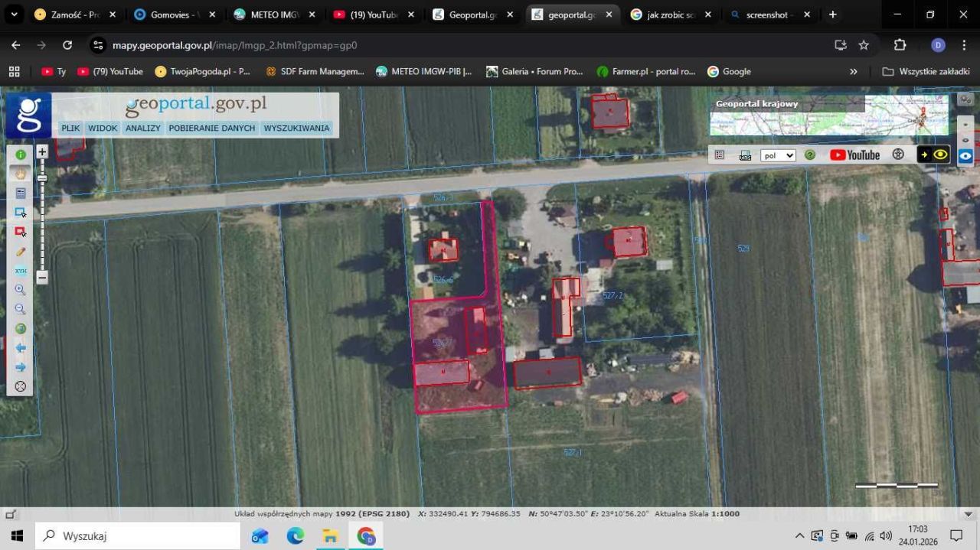Open the XYH coordinates tool

click(x=21, y=271)
